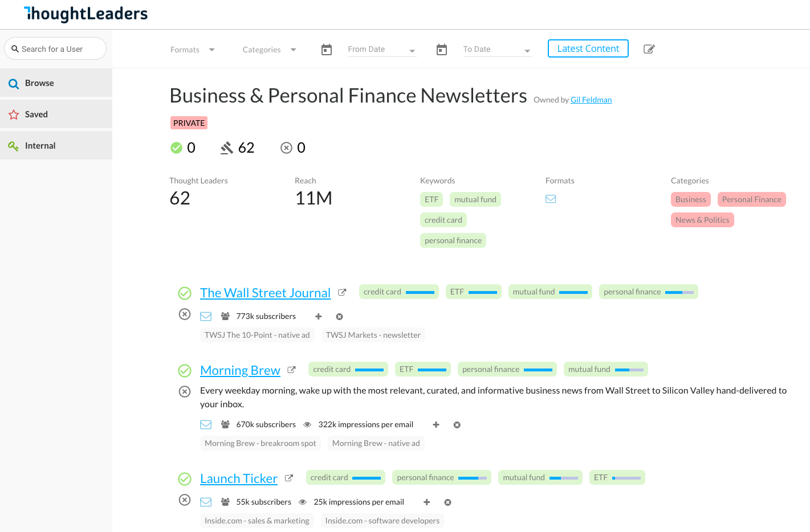Open the Categories filter dropdown
Screen dimensions: 810x532
point(269,50)
